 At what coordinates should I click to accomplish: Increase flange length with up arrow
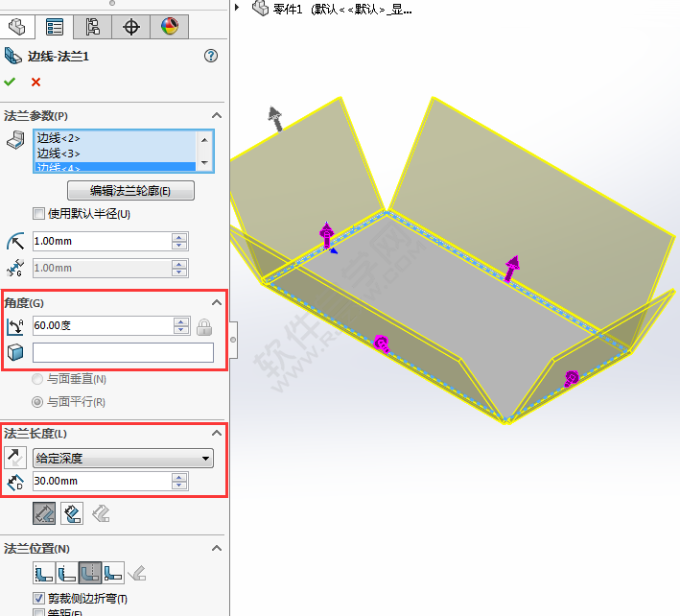coord(179,477)
